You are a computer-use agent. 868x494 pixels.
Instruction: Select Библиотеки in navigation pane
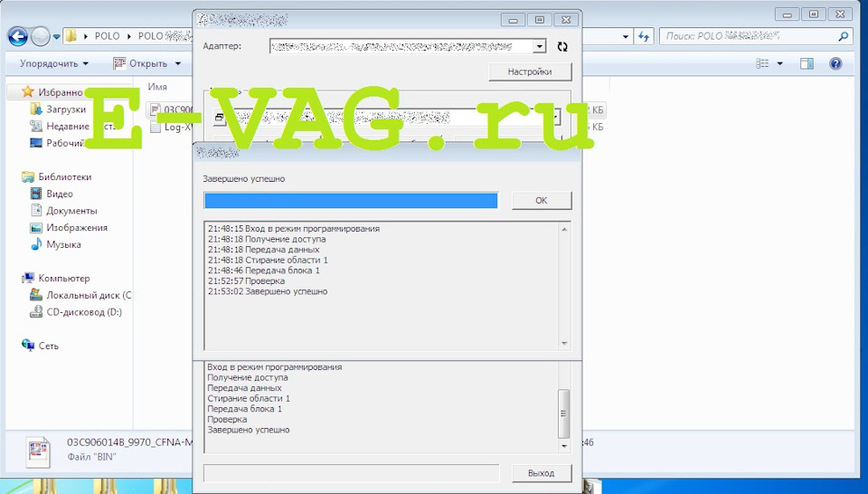click(56, 176)
